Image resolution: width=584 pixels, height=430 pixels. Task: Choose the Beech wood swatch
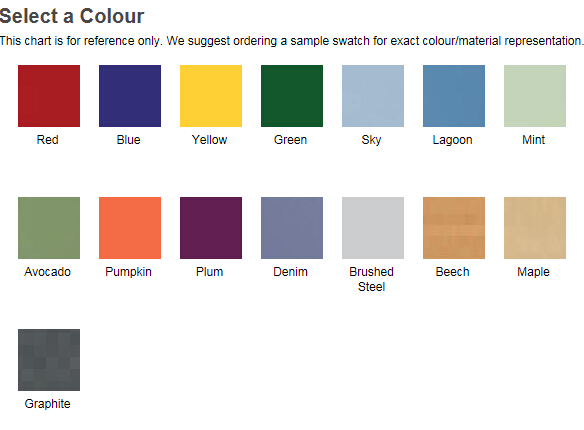point(454,228)
